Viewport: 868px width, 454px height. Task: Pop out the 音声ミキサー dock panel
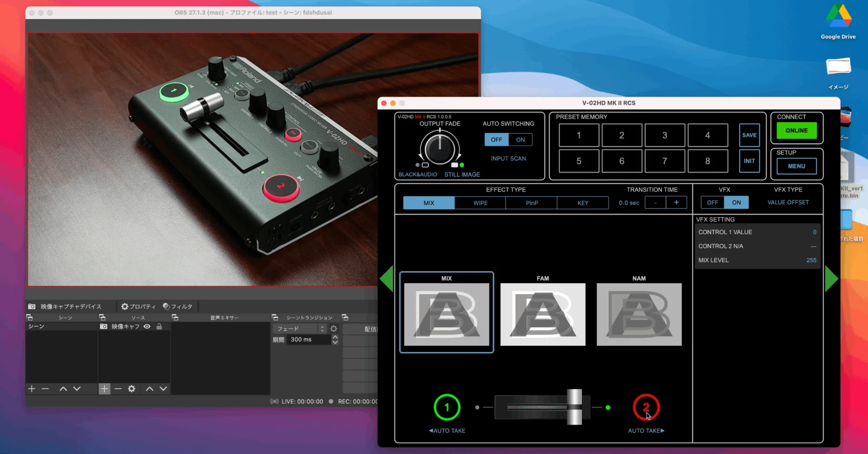pos(175,318)
